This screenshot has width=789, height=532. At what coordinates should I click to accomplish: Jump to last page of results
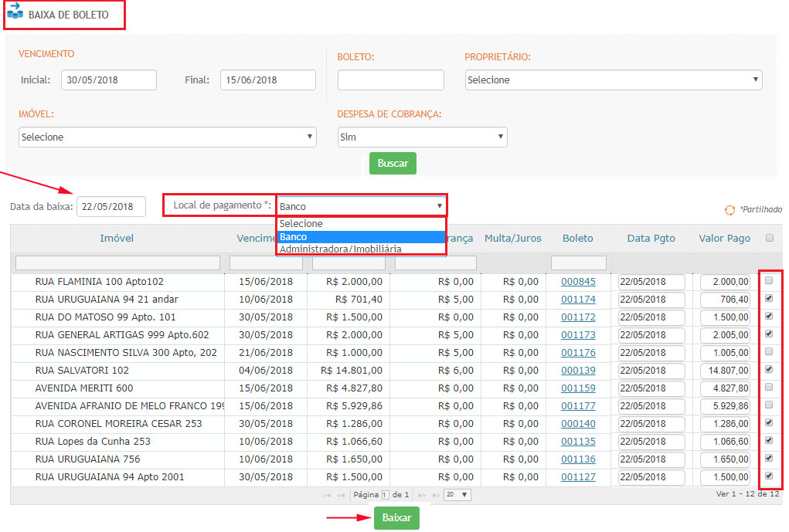[x=436, y=495]
